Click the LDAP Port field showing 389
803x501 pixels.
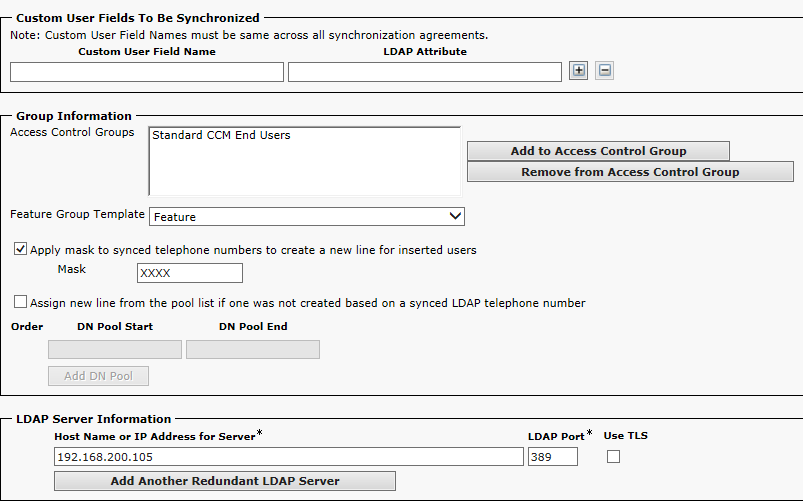553,457
